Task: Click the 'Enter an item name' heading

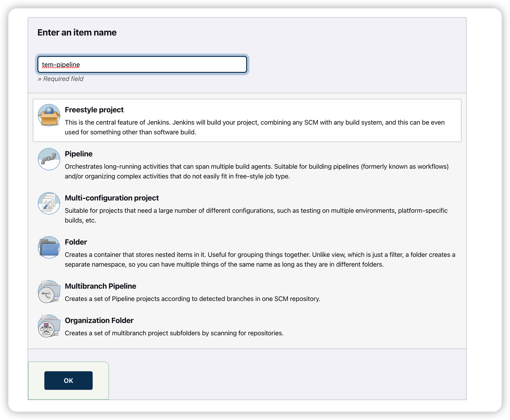Action: 77,33
